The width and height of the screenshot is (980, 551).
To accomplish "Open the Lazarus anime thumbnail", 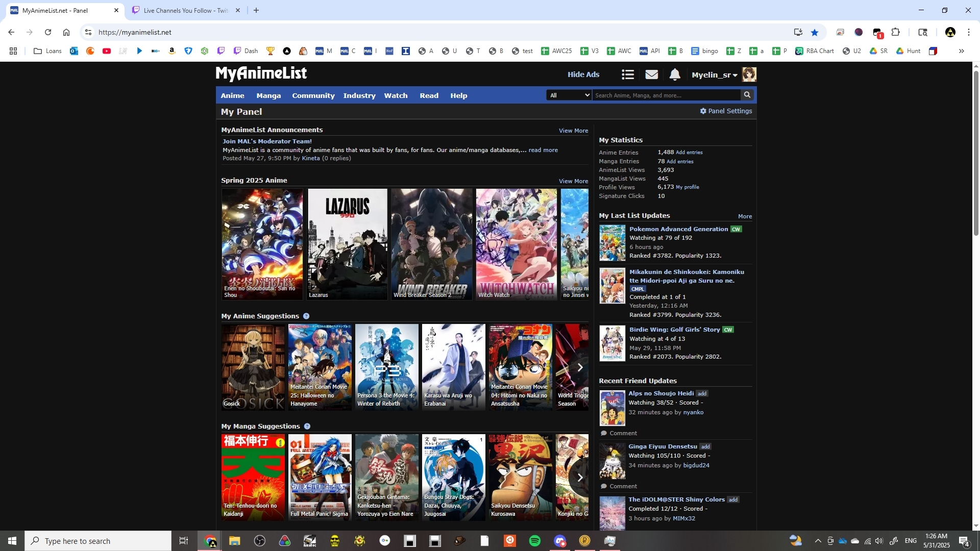I will point(347,244).
